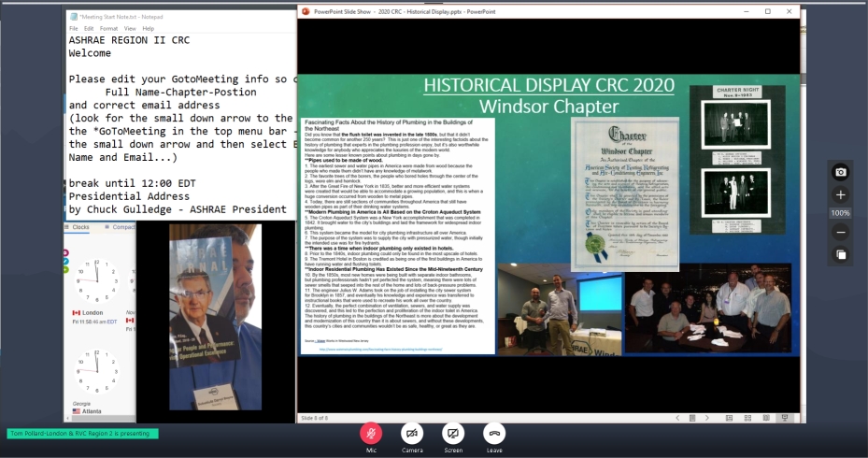Click the handshake photo on the slide
The image size is (868, 458).
coord(559,309)
